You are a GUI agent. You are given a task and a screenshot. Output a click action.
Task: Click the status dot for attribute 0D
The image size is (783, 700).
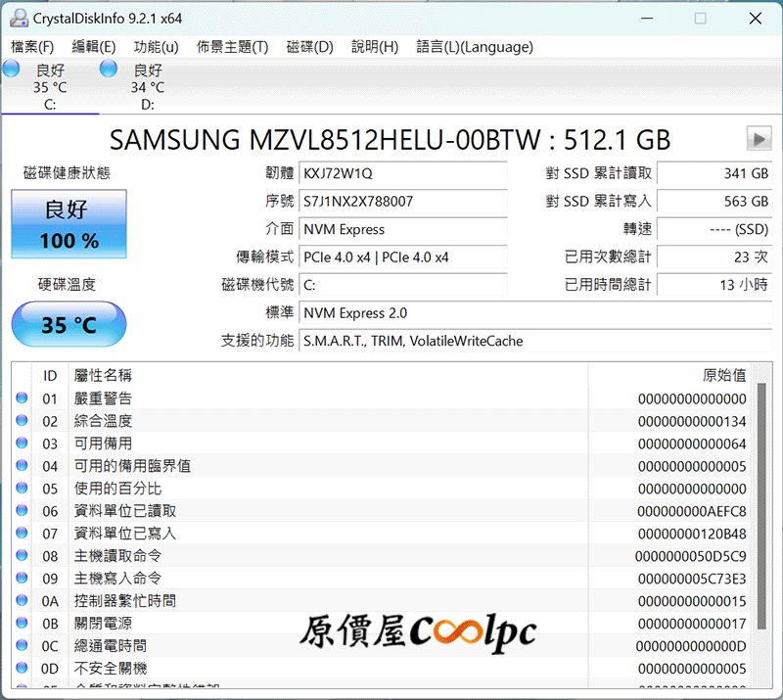(22, 668)
